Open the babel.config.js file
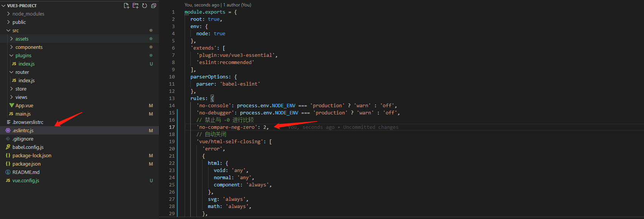 79,147
